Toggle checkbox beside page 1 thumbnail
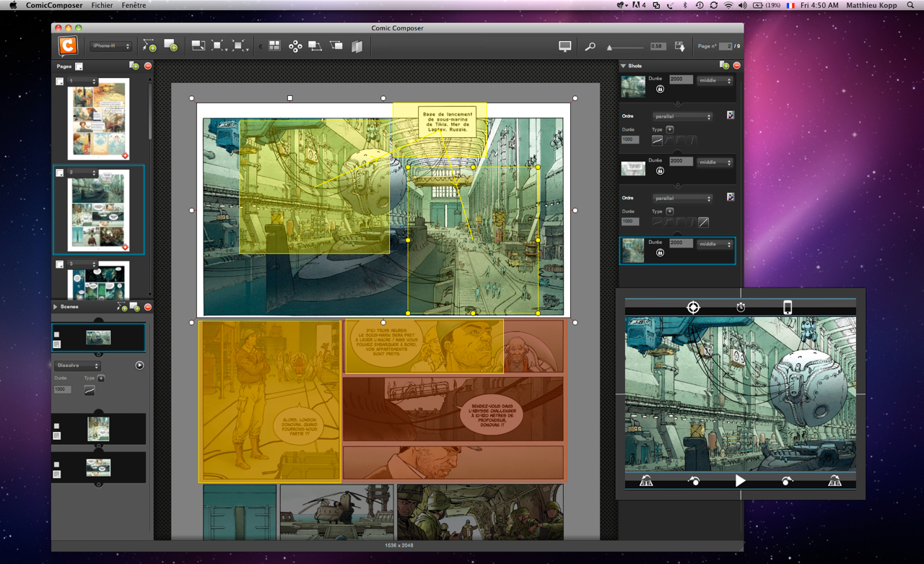Screen dimensions: 924x564 click(x=60, y=82)
